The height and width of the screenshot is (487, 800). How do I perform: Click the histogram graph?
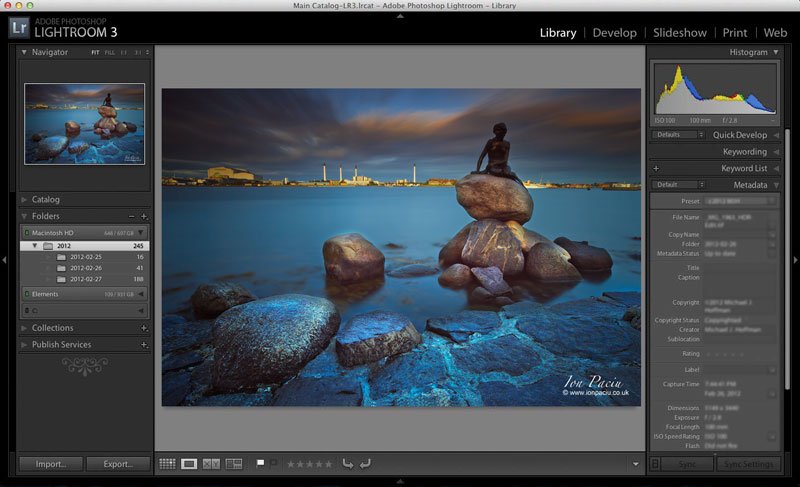coord(715,89)
